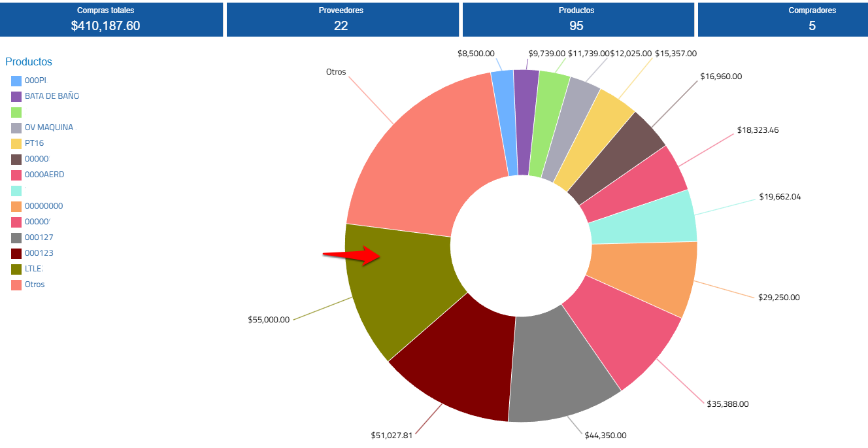The image size is (868, 448).
Task: Click the 0000AERD legend label
Action: (x=44, y=175)
